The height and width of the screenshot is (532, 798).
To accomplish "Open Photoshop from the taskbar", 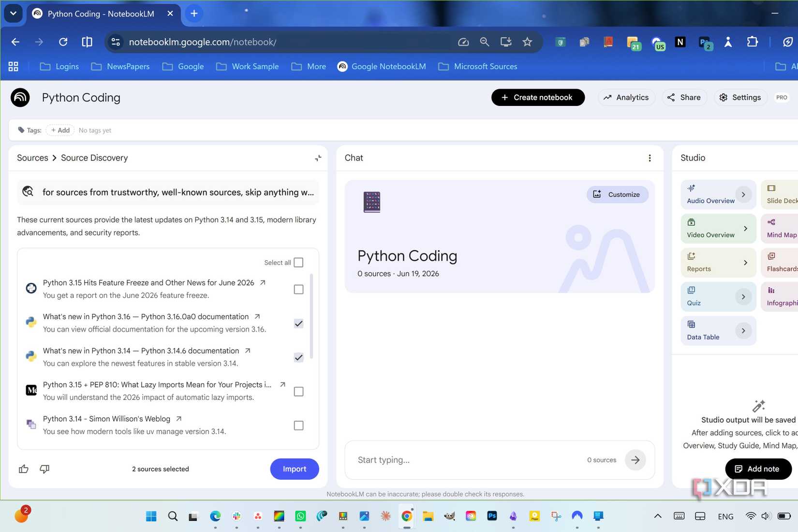I will coord(492,516).
